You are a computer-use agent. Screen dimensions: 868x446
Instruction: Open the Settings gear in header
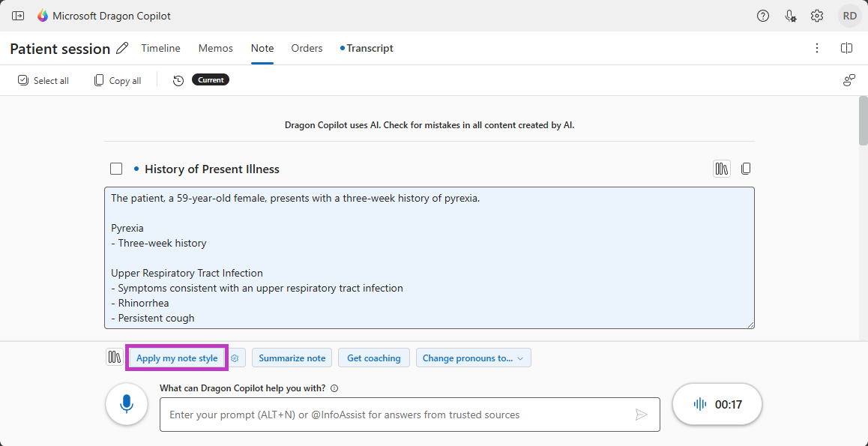tap(817, 16)
